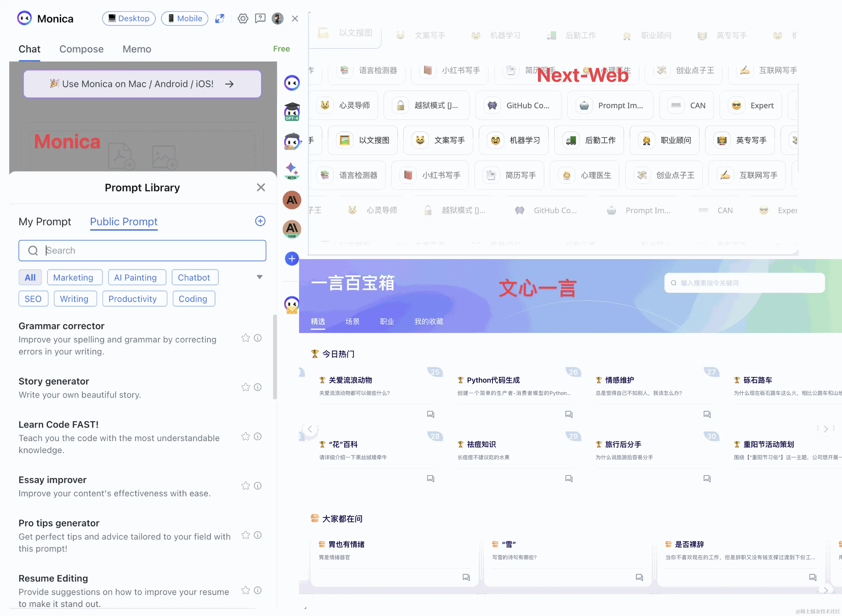Open the Monica mail assistant icon in sidebar
The height and width of the screenshot is (616, 842).
[x=292, y=305]
